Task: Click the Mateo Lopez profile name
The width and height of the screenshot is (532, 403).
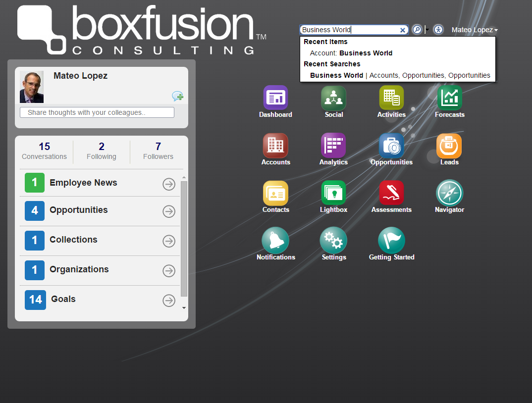Action: click(x=80, y=76)
